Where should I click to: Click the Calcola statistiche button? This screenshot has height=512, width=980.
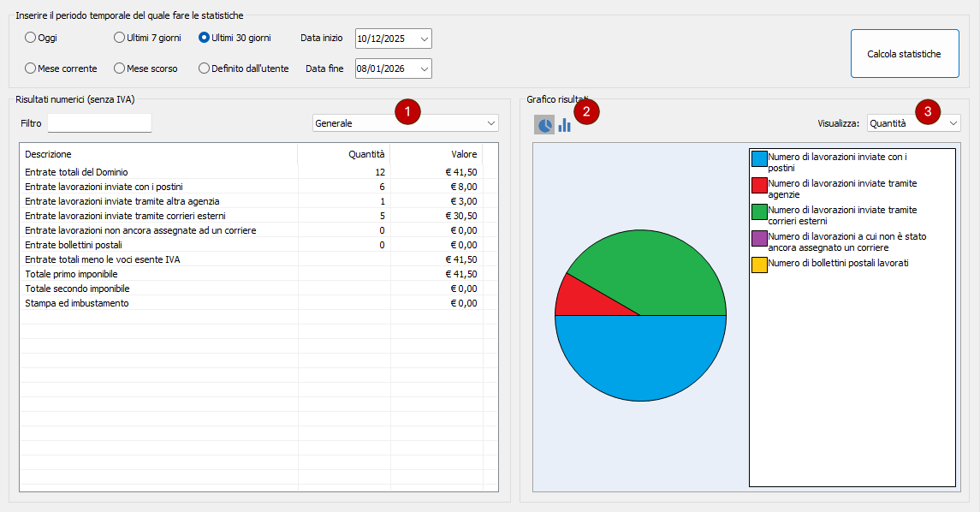[904, 54]
